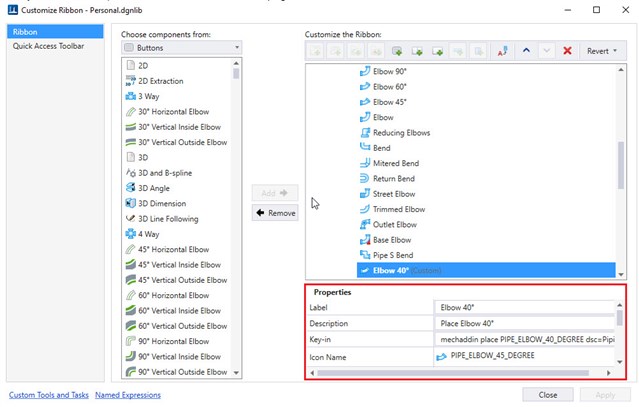The height and width of the screenshot is (407, 639).
Task: Click the 3D Line Following icon
Action: click(x=130, y=219)
